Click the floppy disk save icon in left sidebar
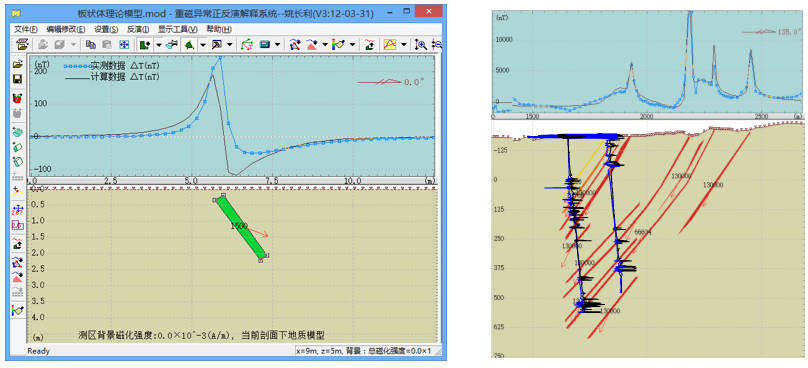Image resolution: width=808 pixels, height=368 pixels. coord(19,79)
